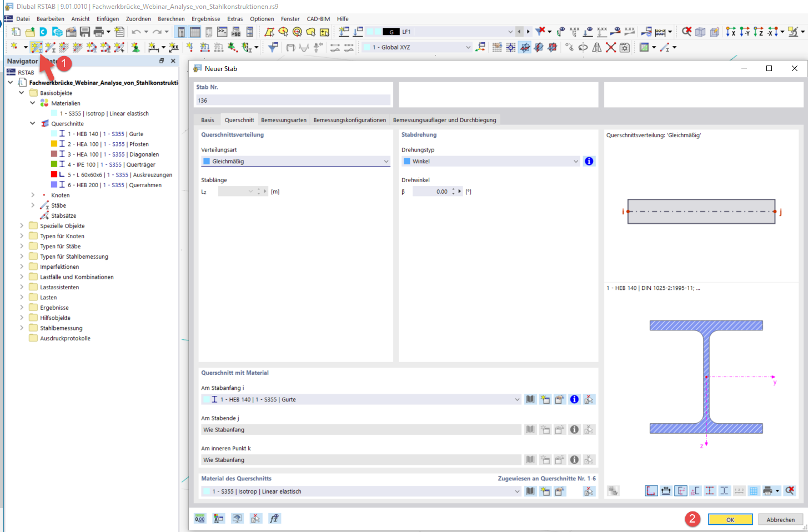This screenshot has height=532, width=808.
Task: Click the open folder icon in toolbar
Action: [x=30, y=32]
